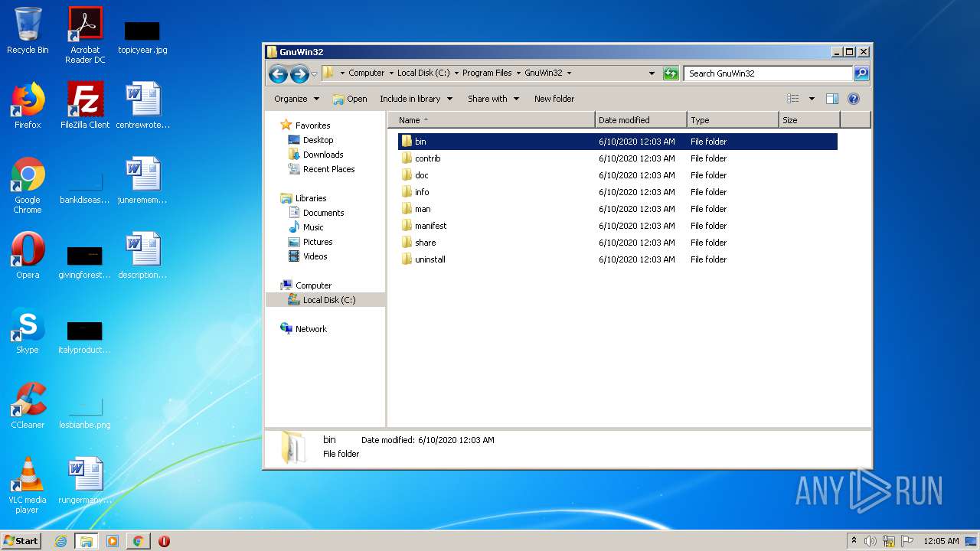Select Google Chrome desktop shortcut

[x=28, y=185]
